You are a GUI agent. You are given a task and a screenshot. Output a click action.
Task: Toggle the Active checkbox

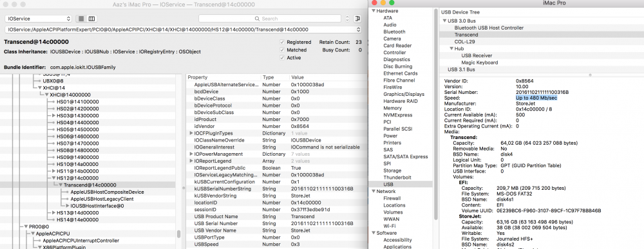point(282,58)
